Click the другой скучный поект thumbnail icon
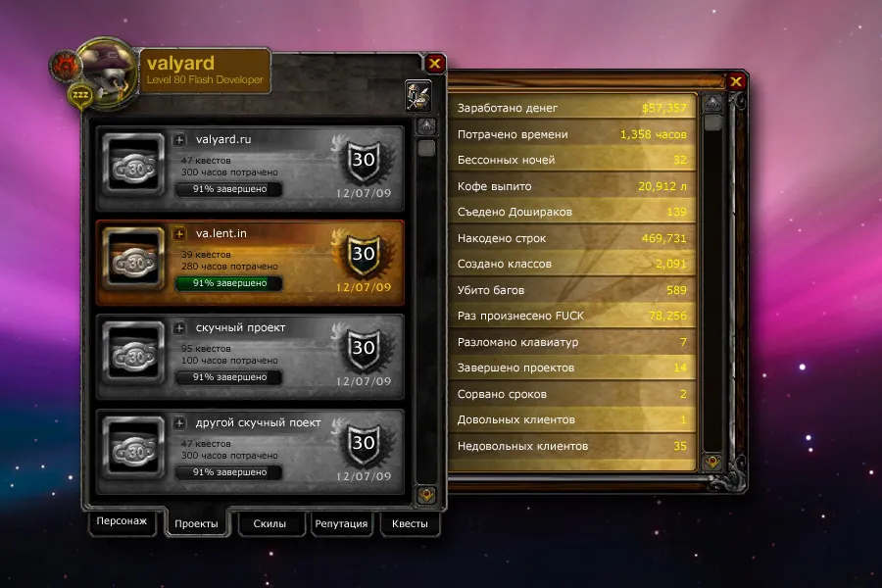The height and width of the screenshot is (588, 882). click(133, 448)
